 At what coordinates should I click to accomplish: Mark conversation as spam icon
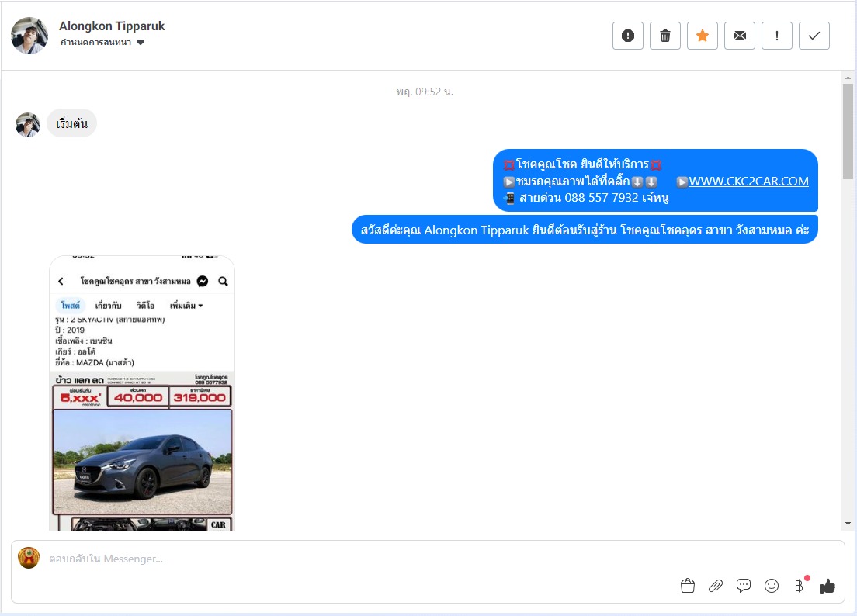pos(627,36)
